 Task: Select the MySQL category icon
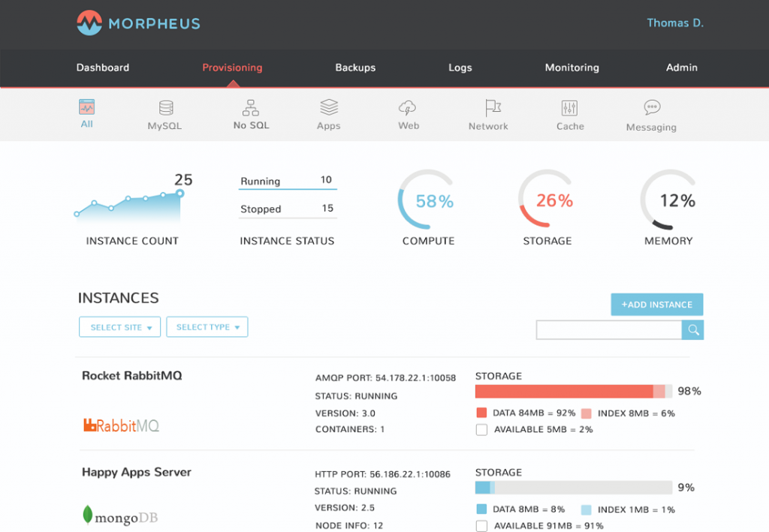[164, 107]
